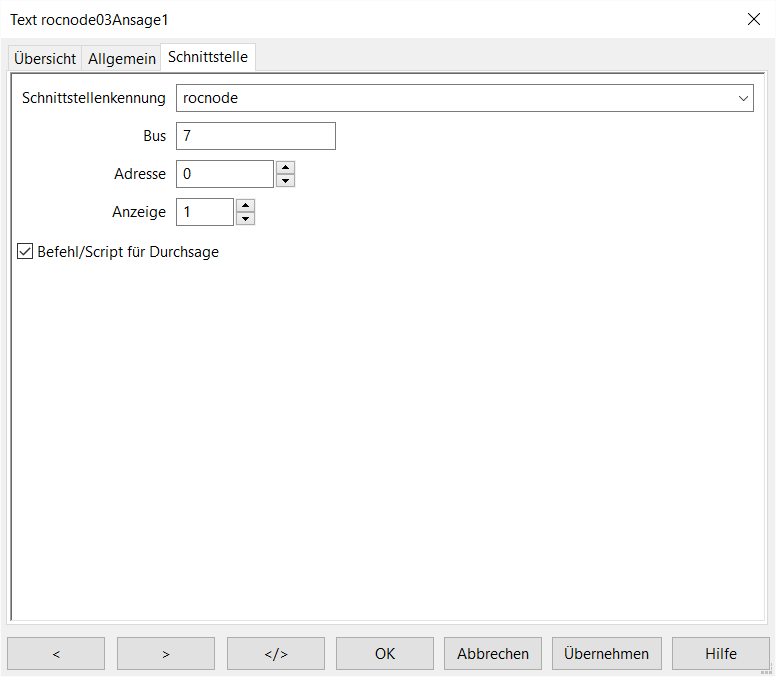Focus the Adresse value field
This screenshot has width=776, height=677.
tap(224, 174)
